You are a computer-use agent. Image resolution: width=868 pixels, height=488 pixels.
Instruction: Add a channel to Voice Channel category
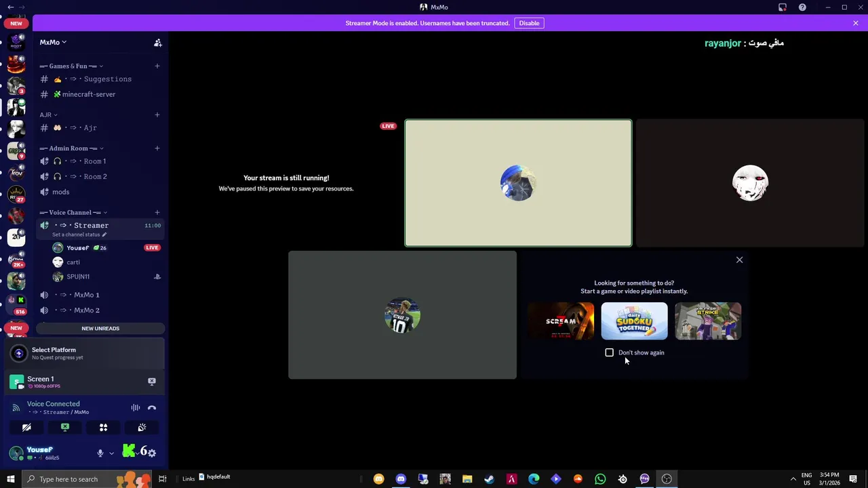pyautogui.click(x=157, y=212)
